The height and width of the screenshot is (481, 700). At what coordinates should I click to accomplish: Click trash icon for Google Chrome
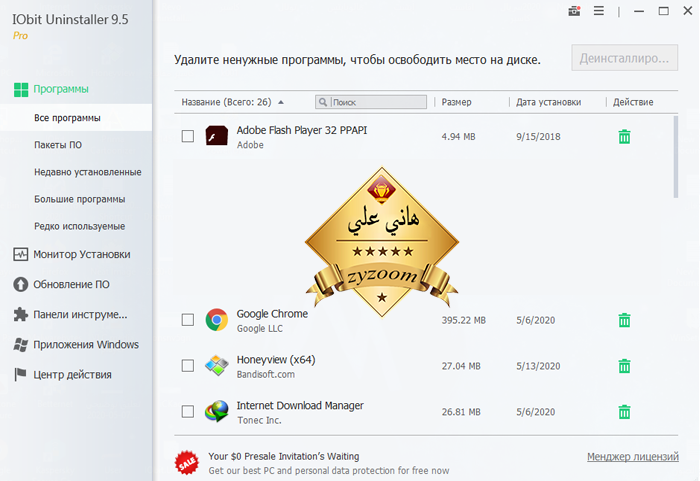tap(624, 320)
